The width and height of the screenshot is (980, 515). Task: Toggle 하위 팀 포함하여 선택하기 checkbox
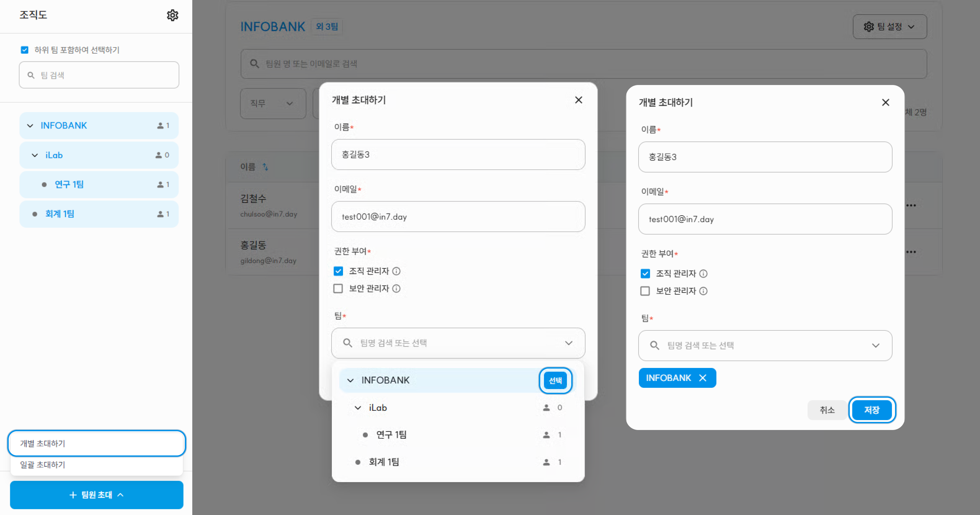coord(25,50)
